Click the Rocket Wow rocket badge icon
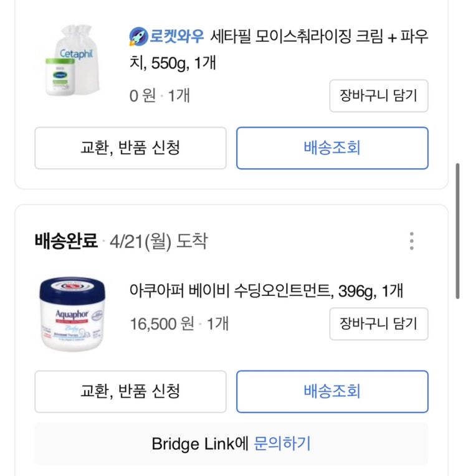 click(x=137, y=36)
